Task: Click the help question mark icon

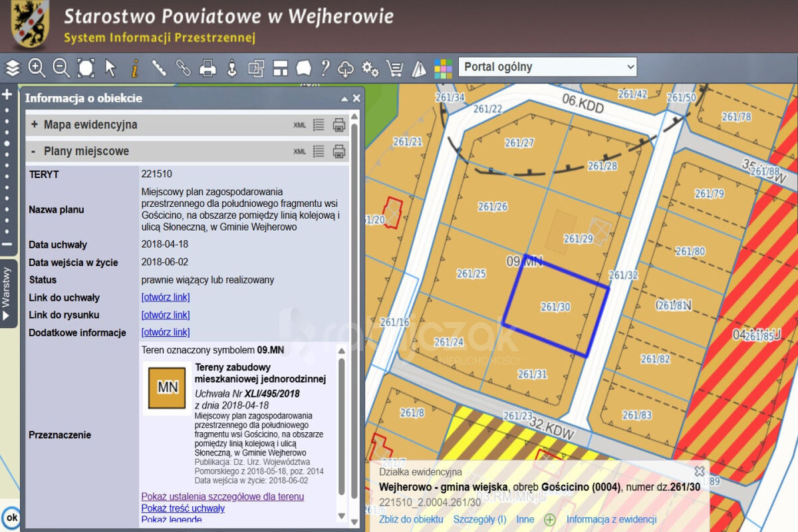Action: 325,68
